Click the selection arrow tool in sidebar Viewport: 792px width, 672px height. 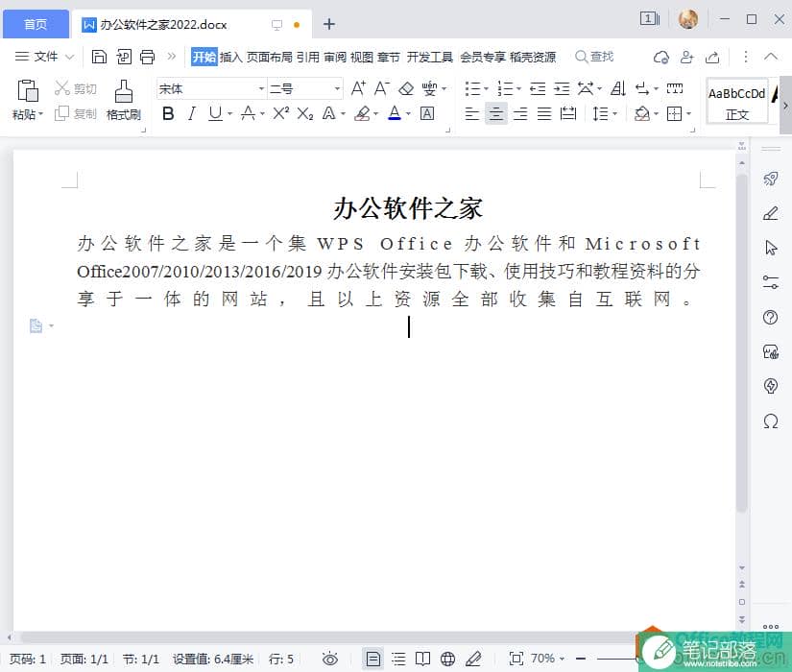pos(771,248)
